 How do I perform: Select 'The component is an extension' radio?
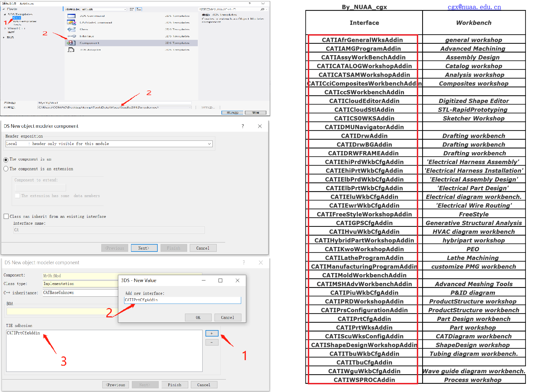pyautogui.click(x=6, y=169)
